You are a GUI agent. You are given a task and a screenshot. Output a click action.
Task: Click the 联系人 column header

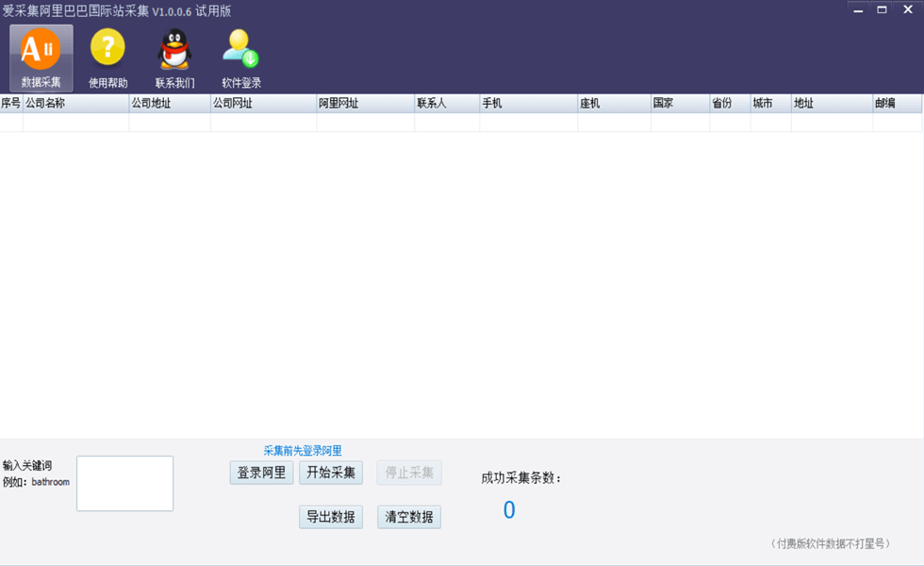[x=447, y=103]
